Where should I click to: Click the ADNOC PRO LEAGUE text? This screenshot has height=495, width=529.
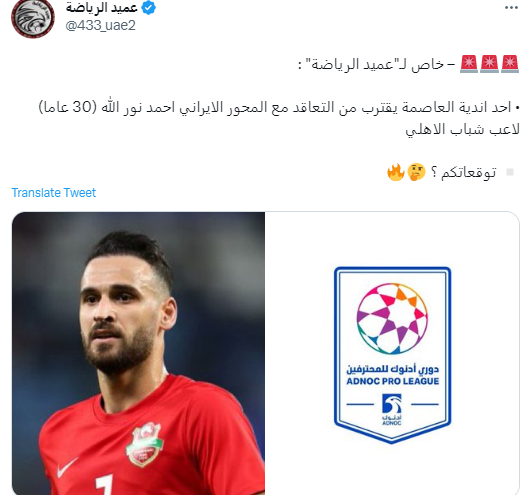click(x=393, y=381)
